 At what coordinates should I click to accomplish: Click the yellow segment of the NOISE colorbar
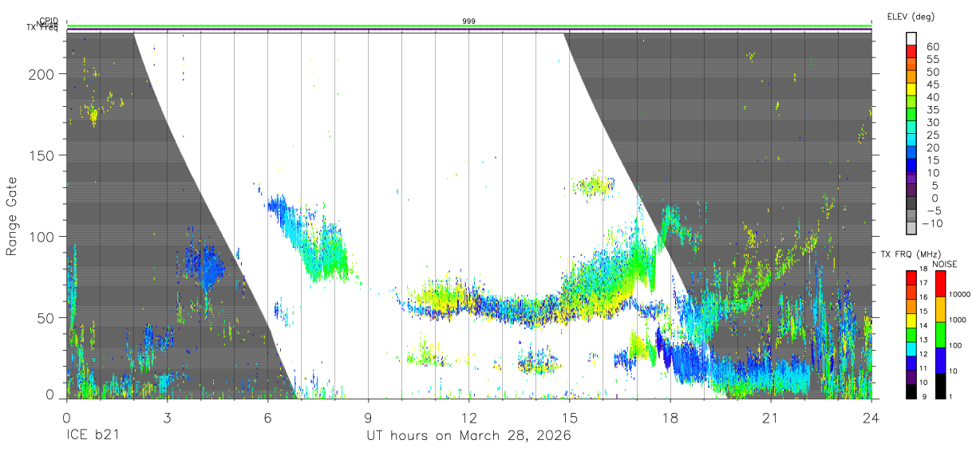(x=939, y=309)
